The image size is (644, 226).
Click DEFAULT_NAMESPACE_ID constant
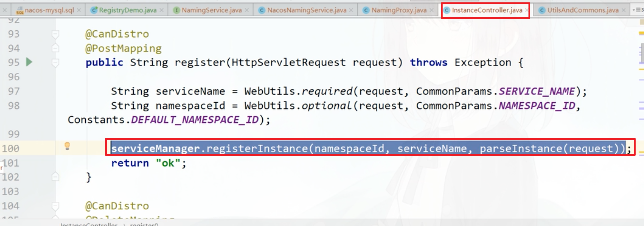195,120
